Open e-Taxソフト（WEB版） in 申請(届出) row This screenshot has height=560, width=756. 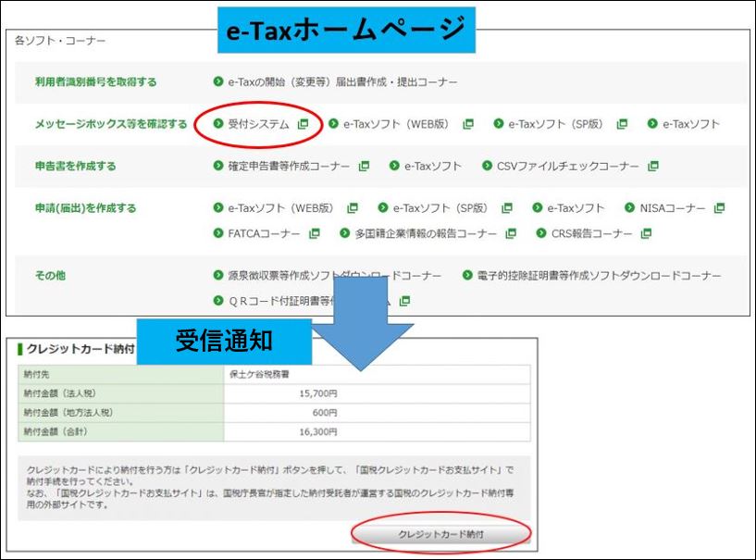pyautogui.click(x=280, y=208)
